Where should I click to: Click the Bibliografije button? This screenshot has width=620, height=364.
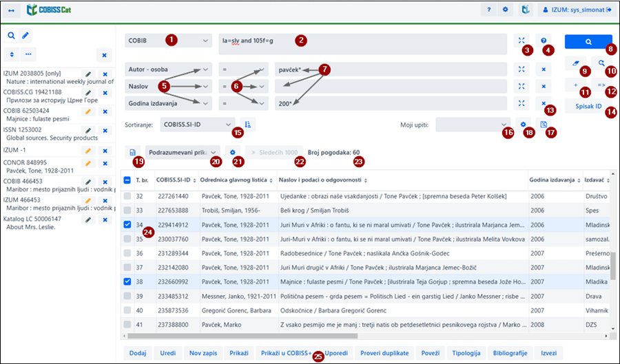click(510, 353)
